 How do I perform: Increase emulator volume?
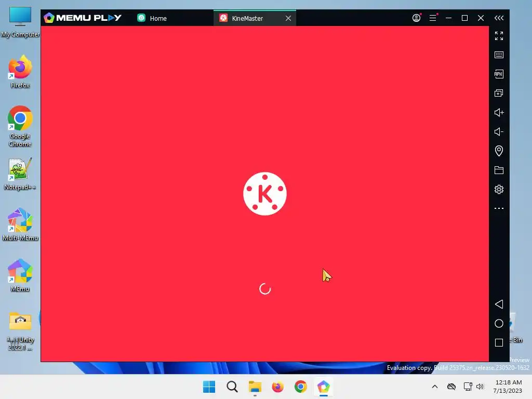tap(499, 112)
